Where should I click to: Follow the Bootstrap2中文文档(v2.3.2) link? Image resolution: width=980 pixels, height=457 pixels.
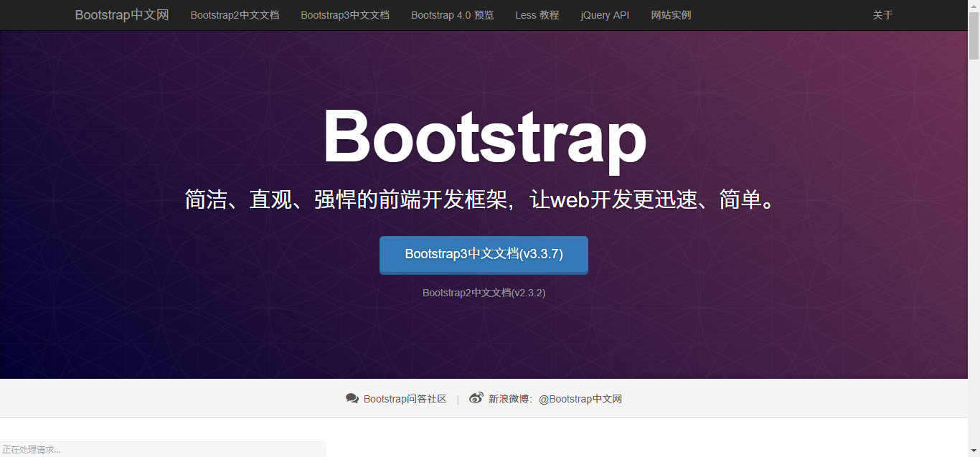[x=484, y=293]
